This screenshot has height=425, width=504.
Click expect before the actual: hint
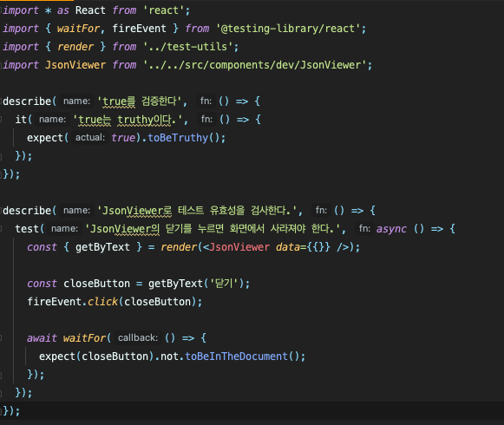[x=45, y=138]
